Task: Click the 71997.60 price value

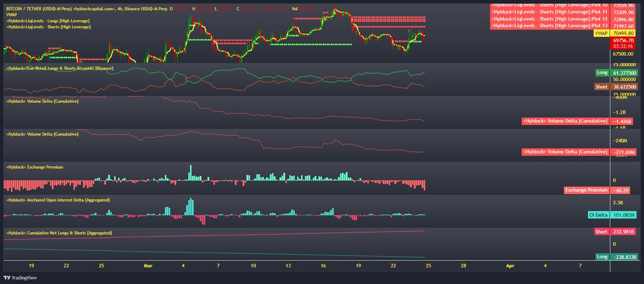Action: (623, 25)
